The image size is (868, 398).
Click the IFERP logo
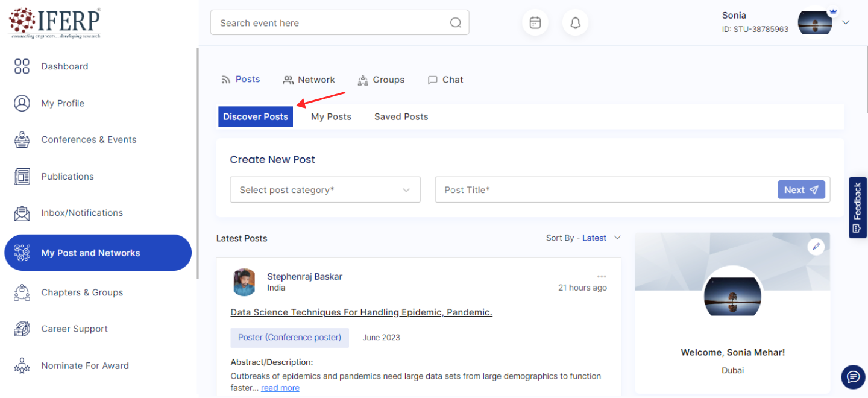[x=55, y=23]
